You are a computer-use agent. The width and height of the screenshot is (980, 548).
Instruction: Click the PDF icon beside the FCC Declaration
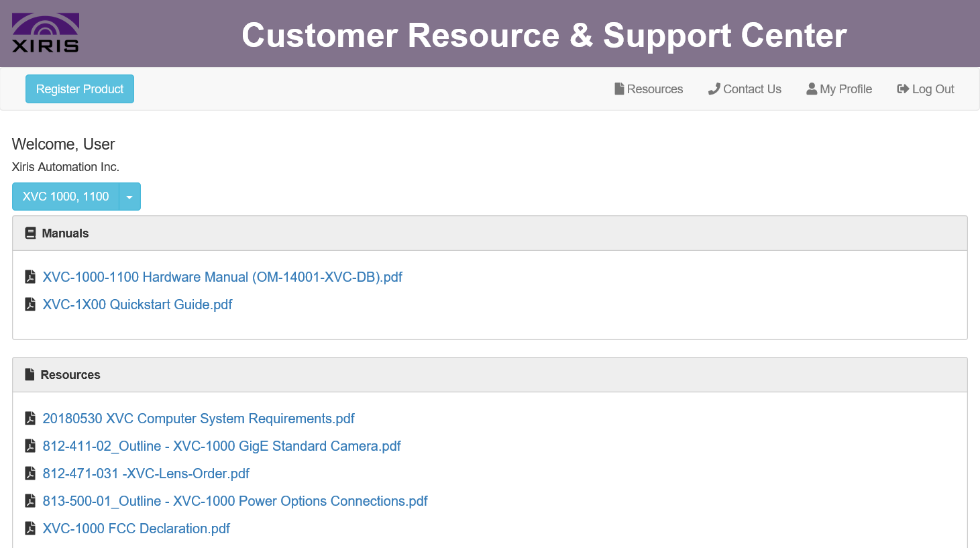coord(30,528)
